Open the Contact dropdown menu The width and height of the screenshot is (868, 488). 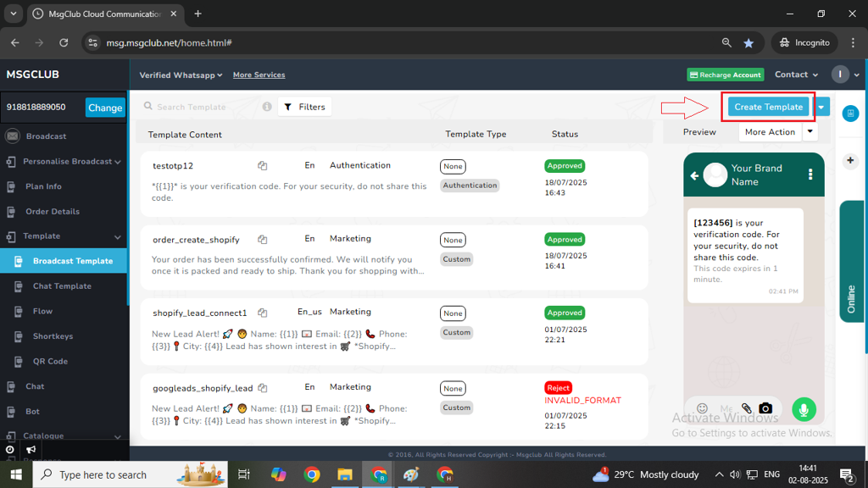pos(796,75)
